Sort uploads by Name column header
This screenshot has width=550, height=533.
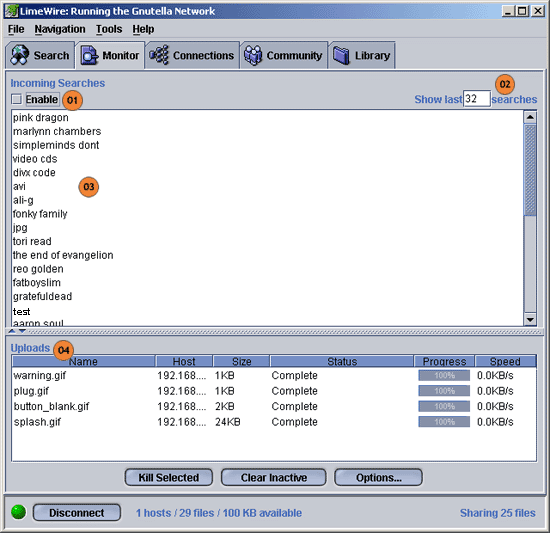point(83,361)
